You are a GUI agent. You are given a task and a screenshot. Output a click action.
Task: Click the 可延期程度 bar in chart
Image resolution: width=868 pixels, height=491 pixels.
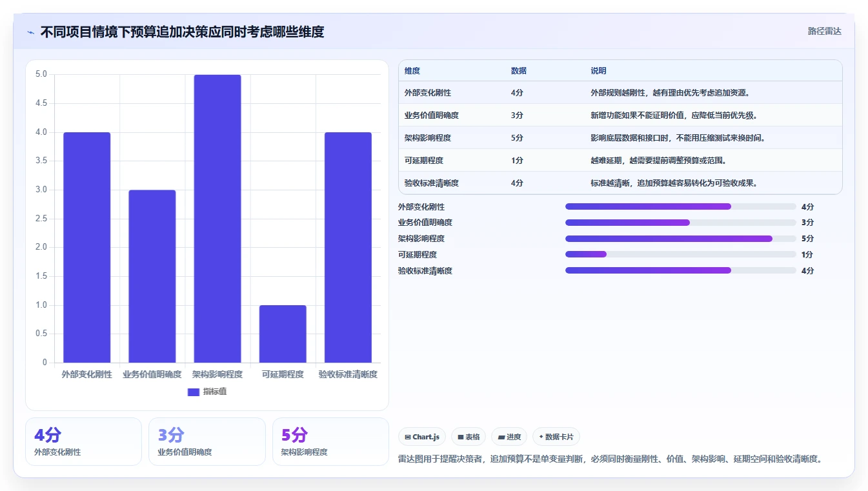pos(283,334)
